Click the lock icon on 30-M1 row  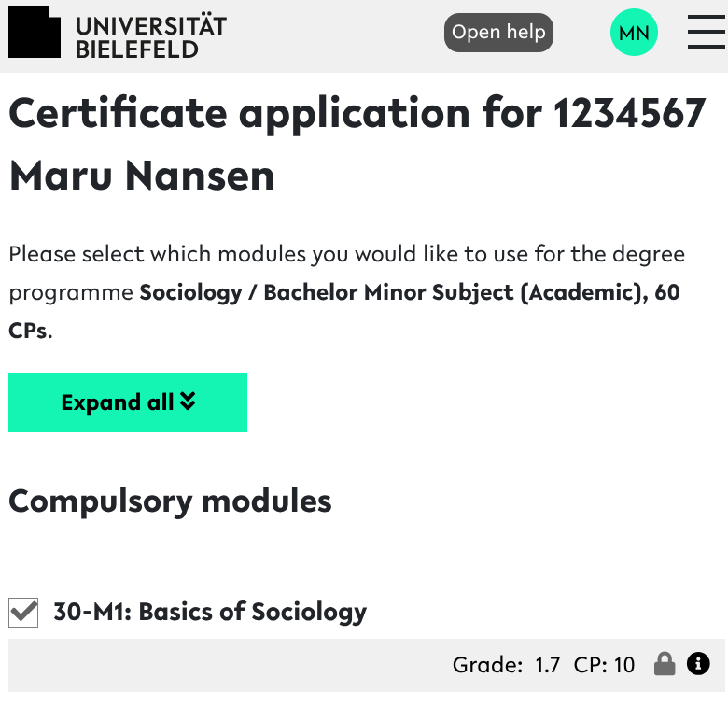(665, 664)
